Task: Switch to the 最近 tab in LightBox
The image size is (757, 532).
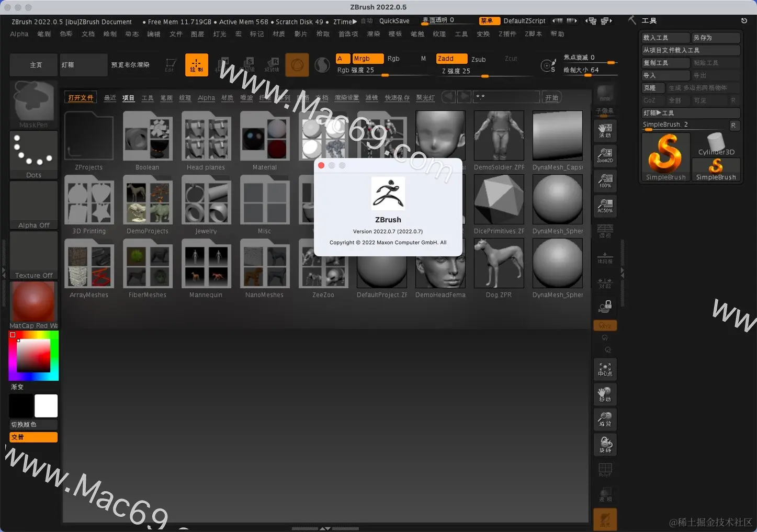Action: click(110, 98)
